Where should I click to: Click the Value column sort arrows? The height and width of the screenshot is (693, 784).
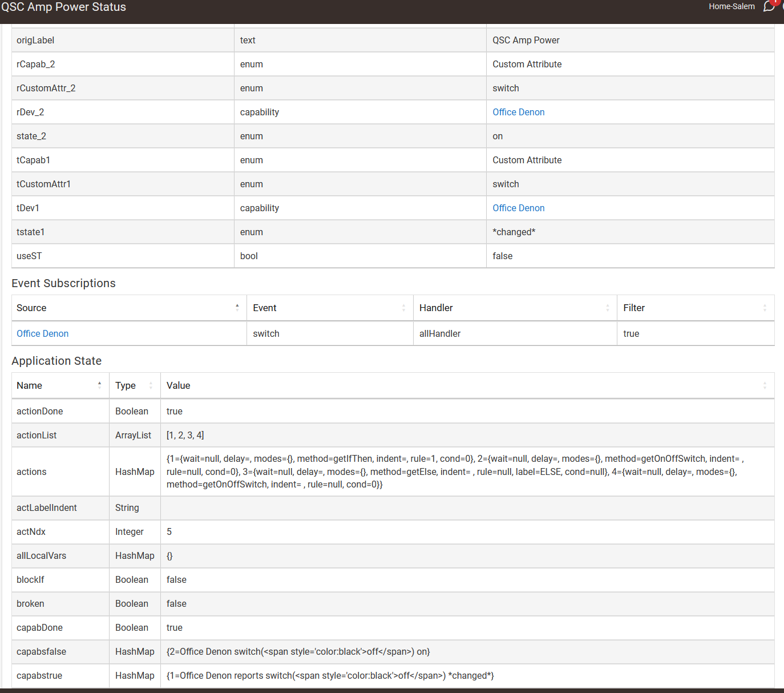(765, 385)
